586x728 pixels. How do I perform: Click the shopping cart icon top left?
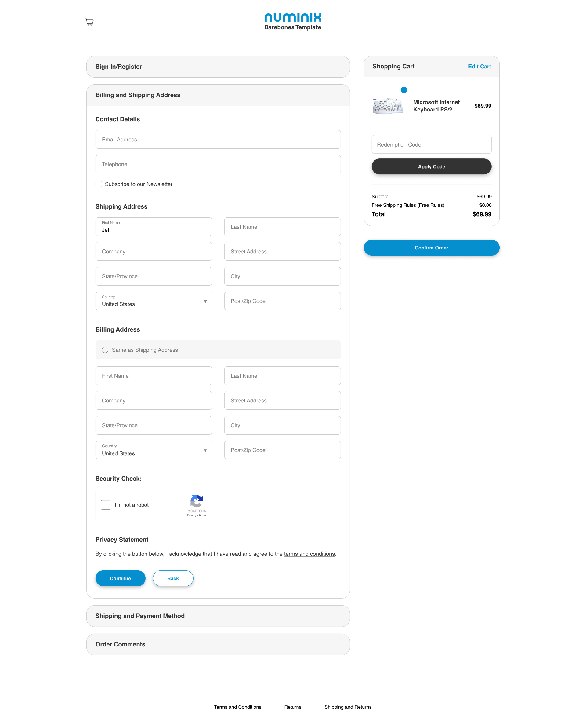(89, 22)
